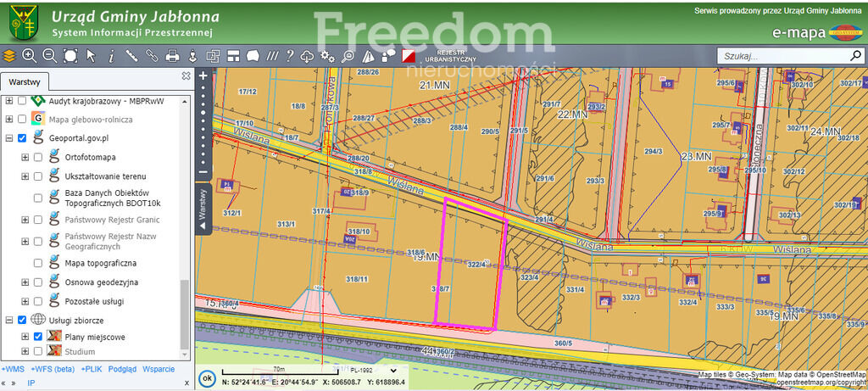Click the +WMS link

click(13, 369)
